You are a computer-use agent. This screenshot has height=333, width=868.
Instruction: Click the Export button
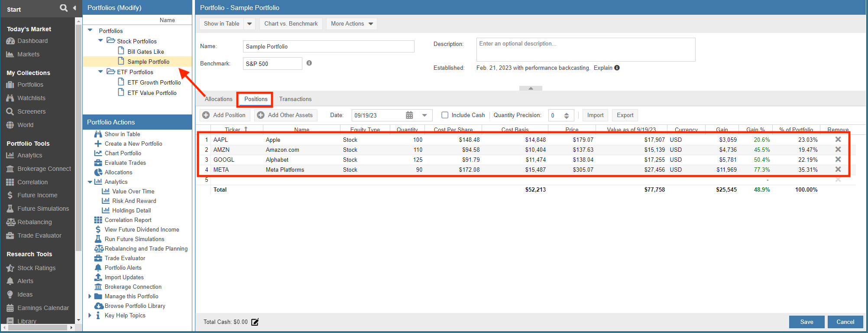click(625, 115)
